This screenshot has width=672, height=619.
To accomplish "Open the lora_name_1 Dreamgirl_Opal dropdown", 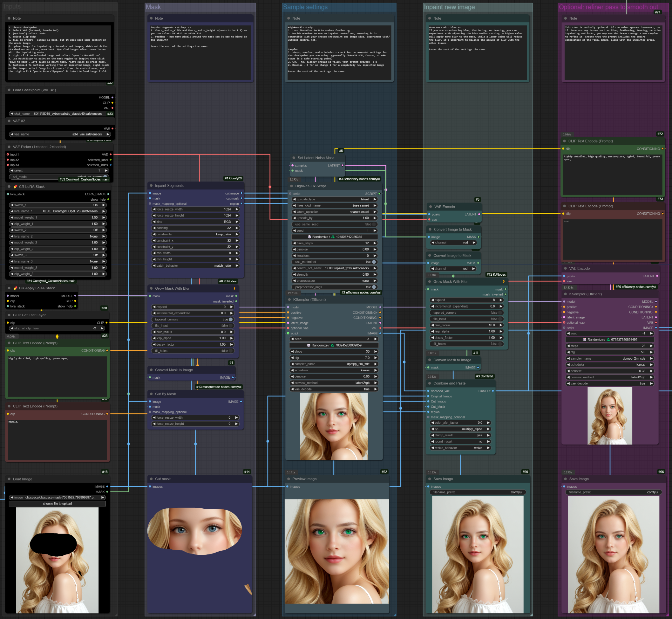I will (x=58, y=211).
